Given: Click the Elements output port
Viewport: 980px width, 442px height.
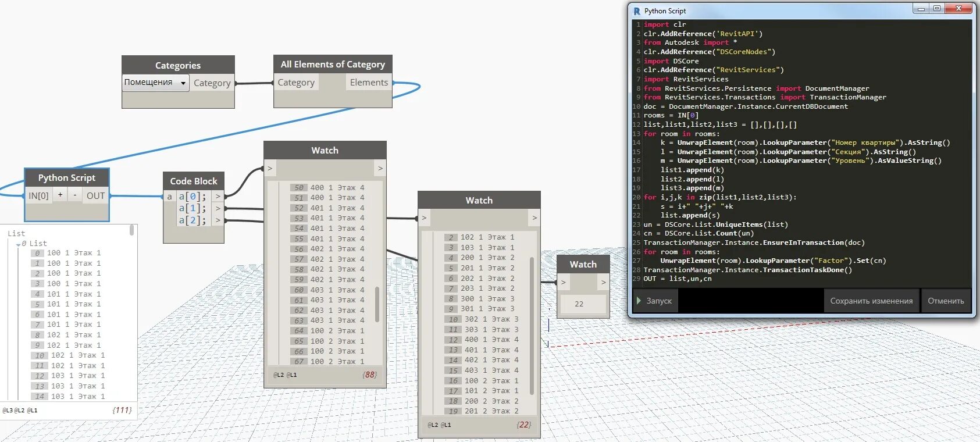Looking at the screenshot, I should [369, 83].
